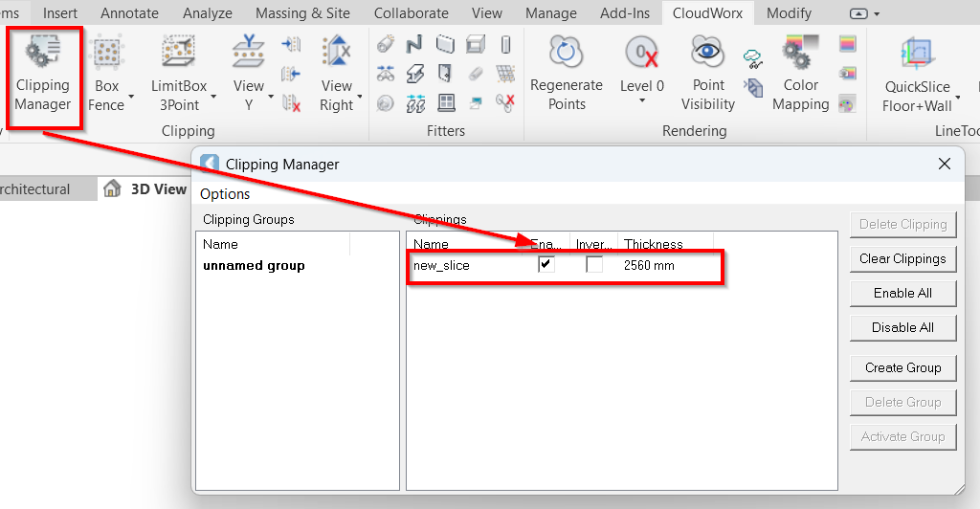Expand the View Y dropdown arrow
The image size is (980, 509).
tap(271, 97)
